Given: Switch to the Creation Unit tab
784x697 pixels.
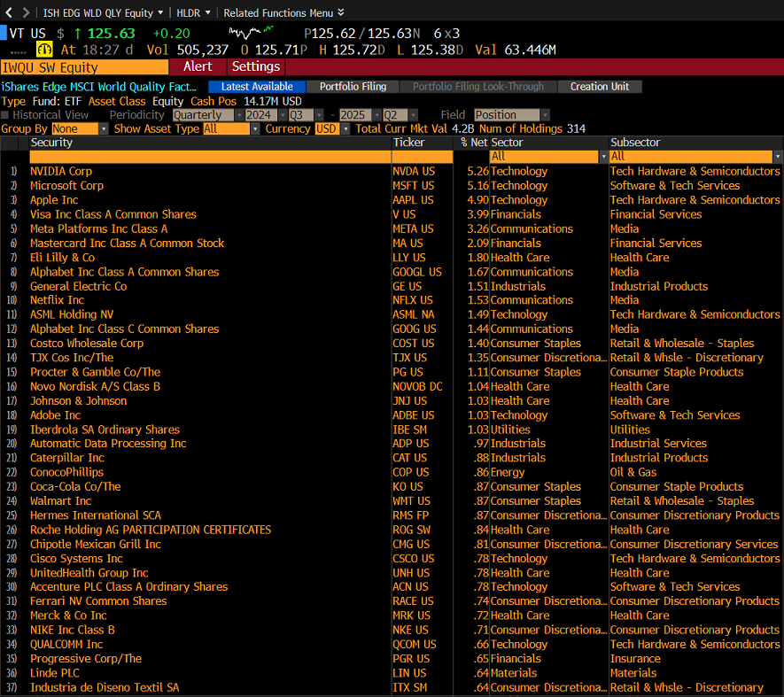Looking at the screenshot, I should 600,87.
